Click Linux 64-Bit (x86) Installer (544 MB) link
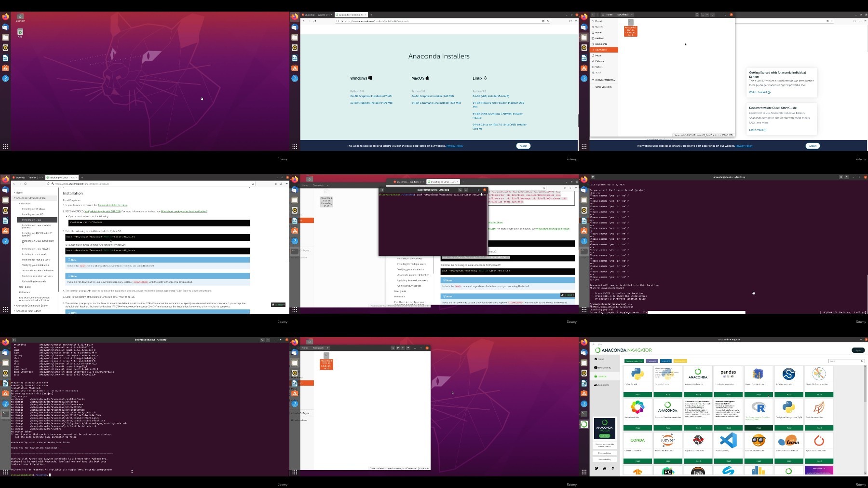Screen dimensions: 868x488 coord(490,96)
